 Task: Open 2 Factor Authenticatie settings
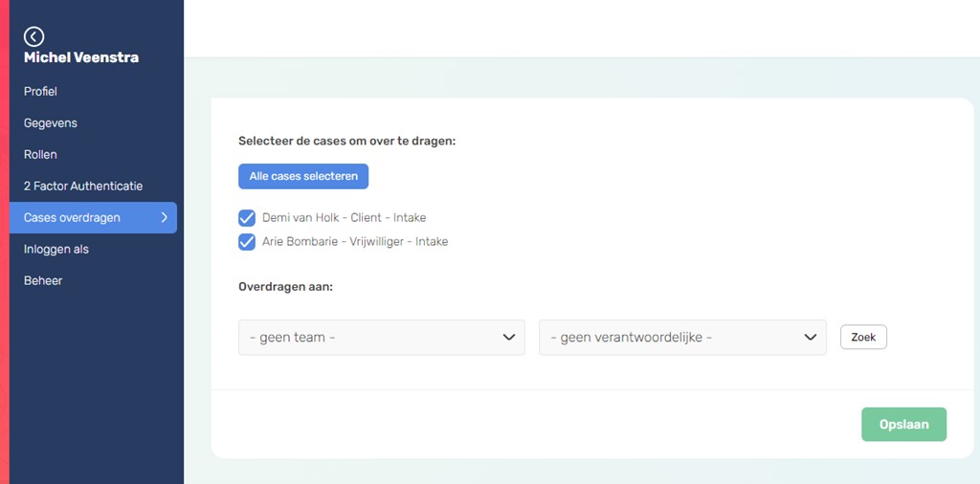coord(83,187)
